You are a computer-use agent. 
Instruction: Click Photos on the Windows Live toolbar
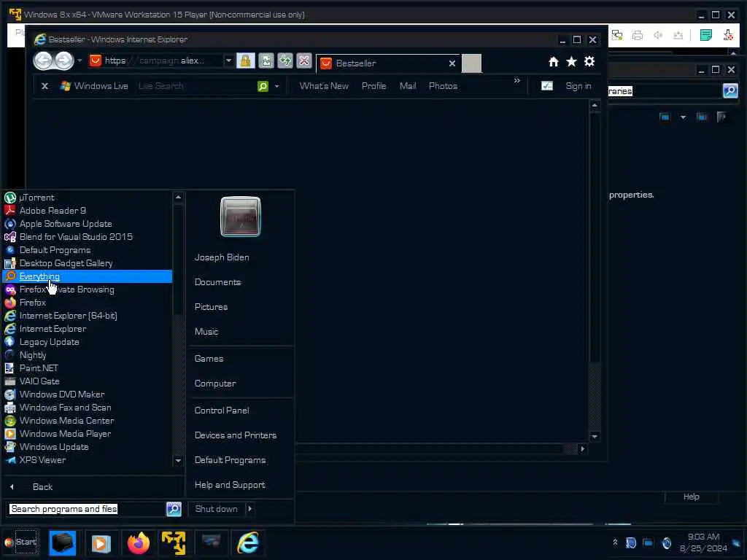(x=443, y=86)
